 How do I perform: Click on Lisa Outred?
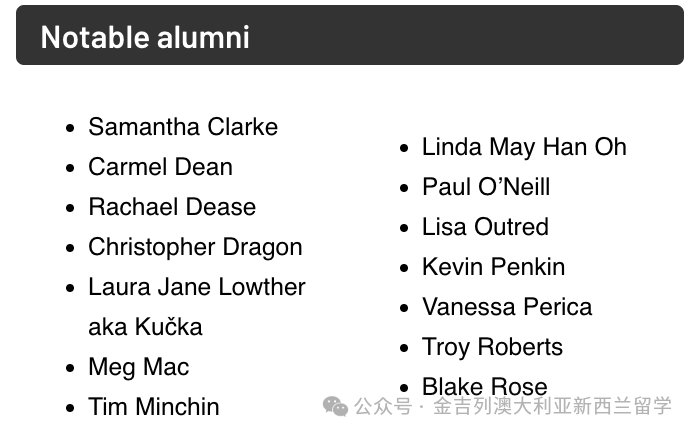click(x=485, y=227)
